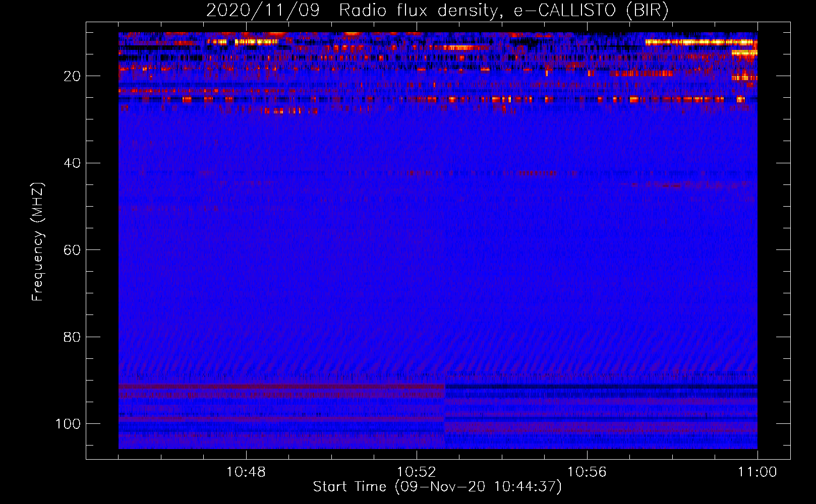Click the 60 frequency tick label
Screen dimensions: 816x504
coord(73,250)
